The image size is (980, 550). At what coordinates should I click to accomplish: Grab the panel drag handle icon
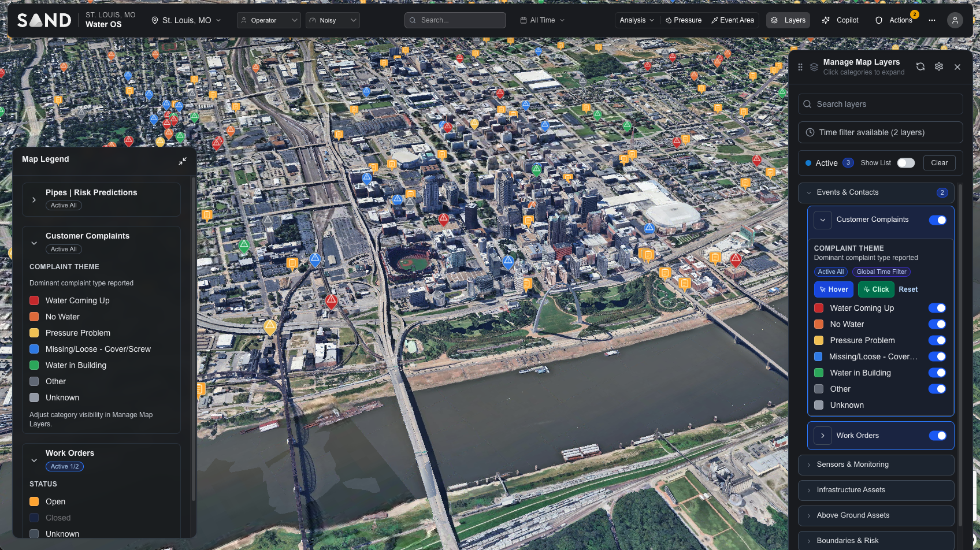click(x=800, y=67)
